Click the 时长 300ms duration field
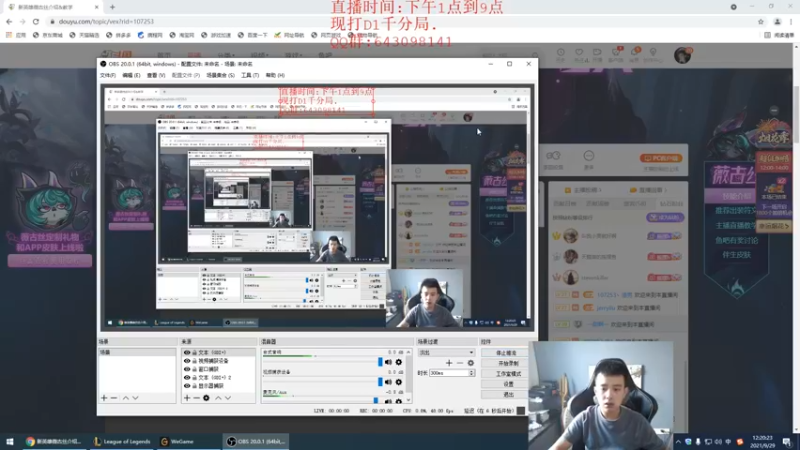800x450 pixels. coord(449,373)
